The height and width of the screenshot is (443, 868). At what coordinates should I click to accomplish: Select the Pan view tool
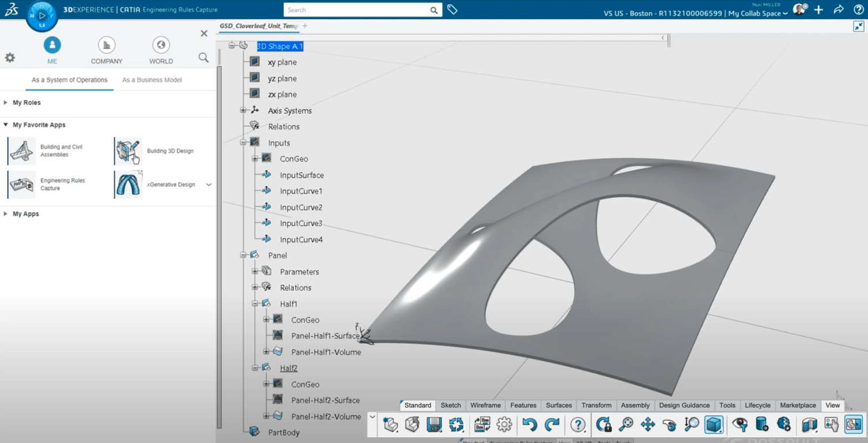pos(648,425)
